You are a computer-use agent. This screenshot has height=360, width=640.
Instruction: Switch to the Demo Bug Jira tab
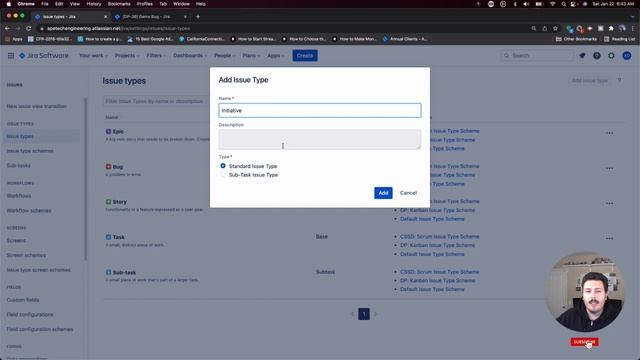click(150, 17)
